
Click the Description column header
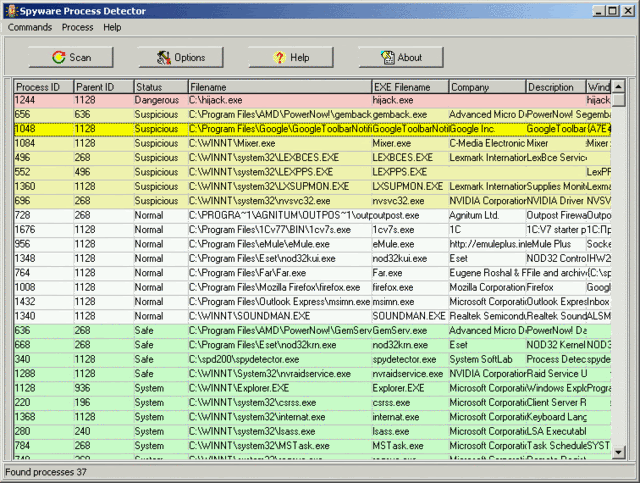point(556,87)
